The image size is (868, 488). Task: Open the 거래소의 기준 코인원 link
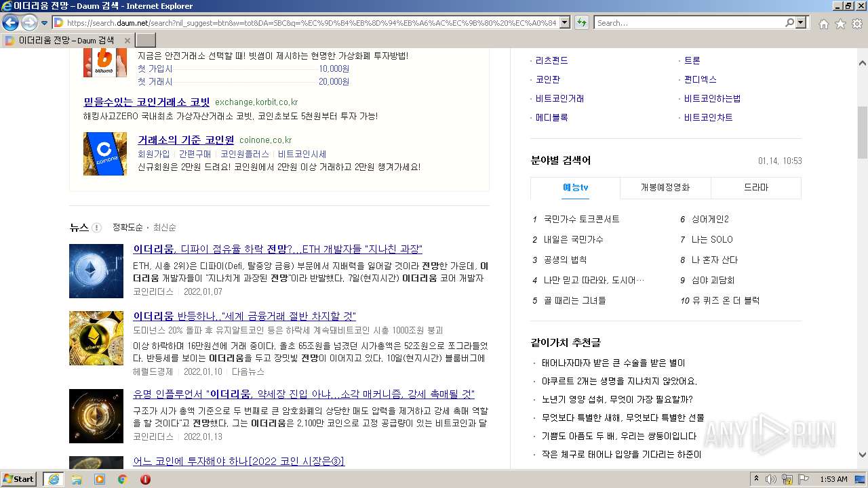186,140
